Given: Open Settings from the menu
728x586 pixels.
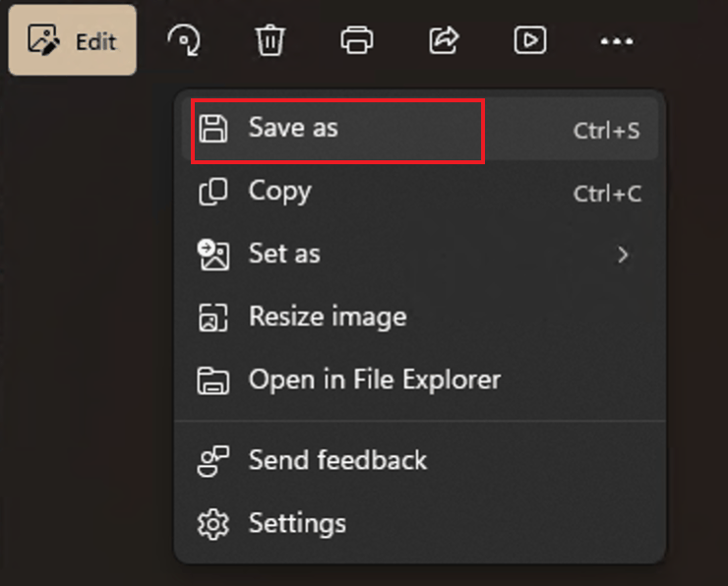Looking at the screenshot, I should click(297, 523).
